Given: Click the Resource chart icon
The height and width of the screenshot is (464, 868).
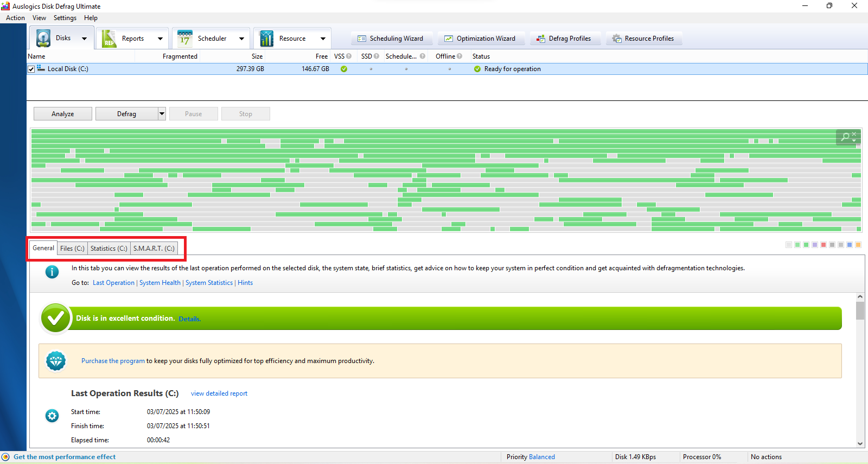Looking at the screenshot, I should [266, 39].
